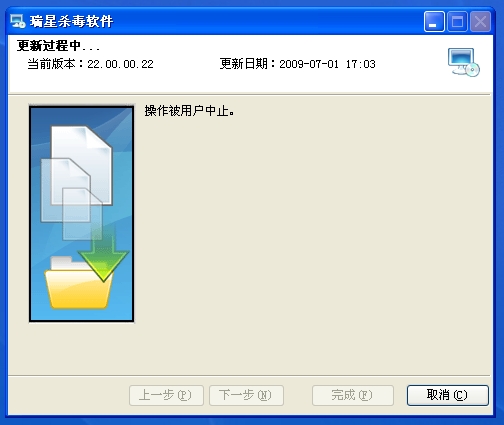Click the 操作被用户中止 status message

click(x=189, y=111)
